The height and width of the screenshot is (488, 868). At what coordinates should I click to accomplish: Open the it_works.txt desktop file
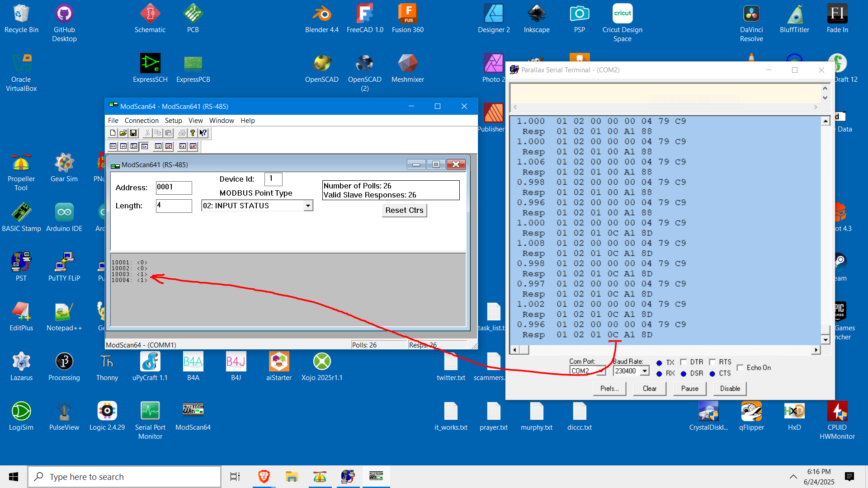pyautogui.click(x=451, y=417)
